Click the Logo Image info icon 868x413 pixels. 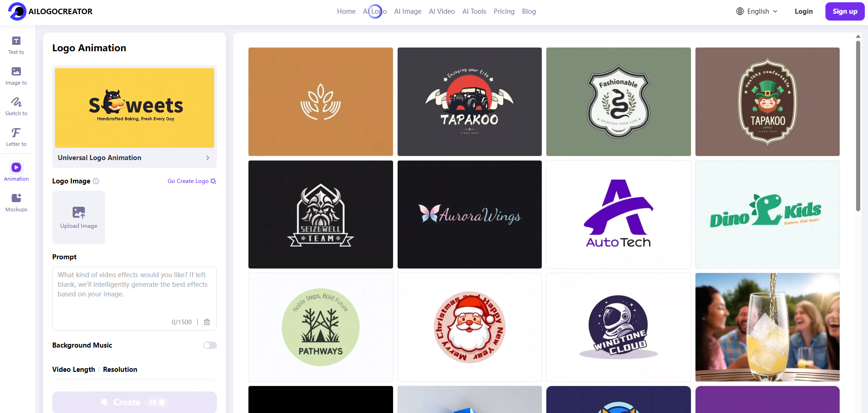[x=96, y=181]
